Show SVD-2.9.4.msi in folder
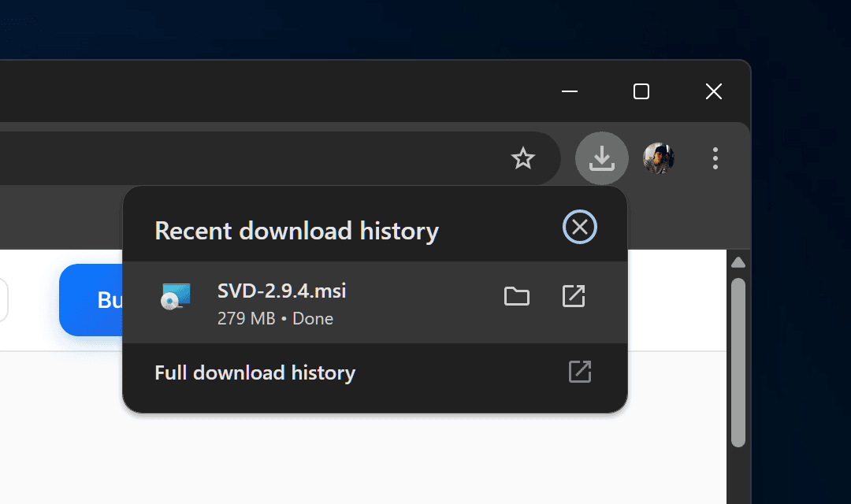Screen dimensions: 851x504 coord(517,296)
